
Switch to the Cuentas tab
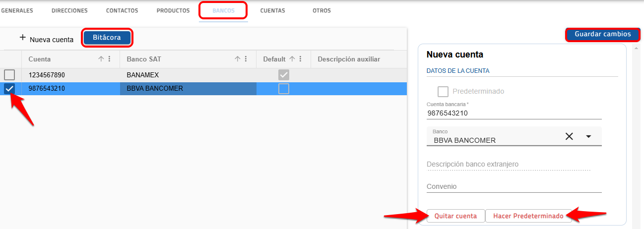(272, 10)
